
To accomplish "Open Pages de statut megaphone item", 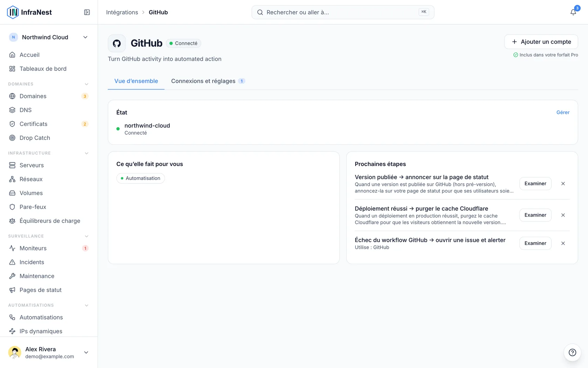I will coord(49,290).
